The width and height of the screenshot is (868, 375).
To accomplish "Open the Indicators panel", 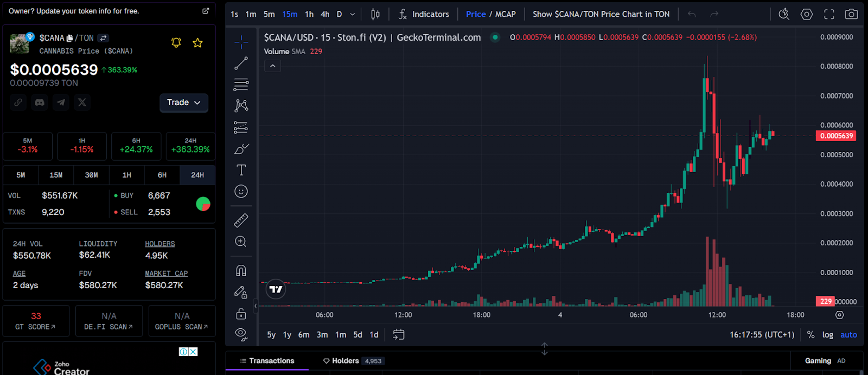I will 424,14.
